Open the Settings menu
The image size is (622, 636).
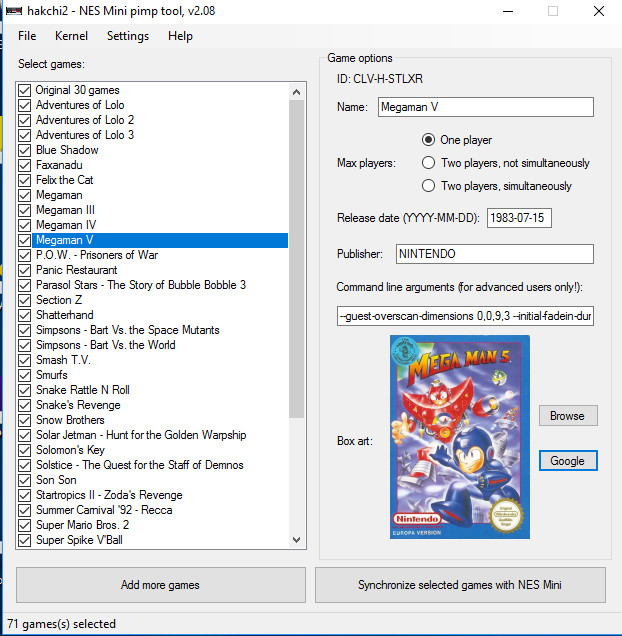(127, 36)
